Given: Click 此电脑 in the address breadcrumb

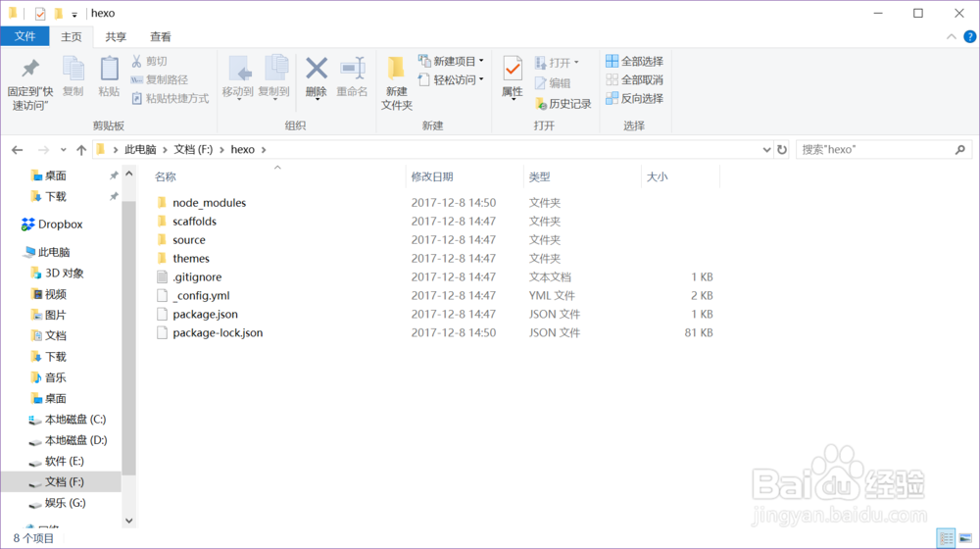Looking at the screenshot, I should [140, 149].
